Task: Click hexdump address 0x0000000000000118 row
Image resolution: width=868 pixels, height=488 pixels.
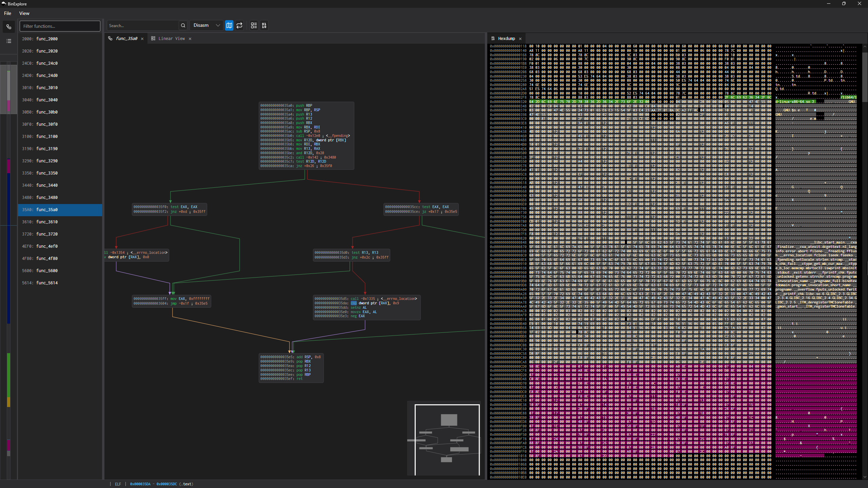Action: pos(508,46)
